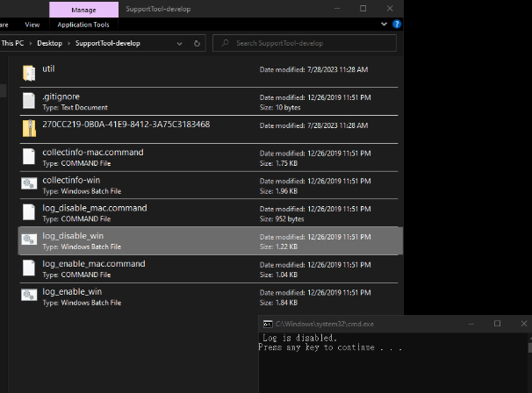Click the log_disable_mac.command file icon
532x393 pixels.
(x=29, y=212)
